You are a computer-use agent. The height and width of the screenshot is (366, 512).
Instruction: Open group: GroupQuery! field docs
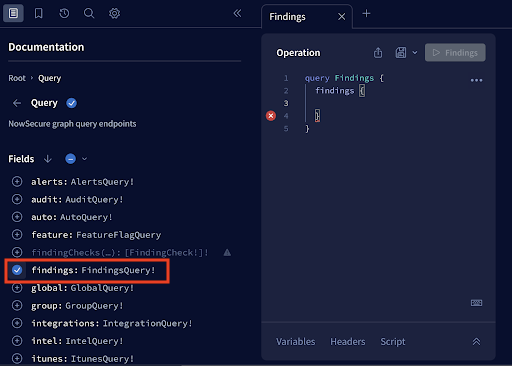[77, 306]
